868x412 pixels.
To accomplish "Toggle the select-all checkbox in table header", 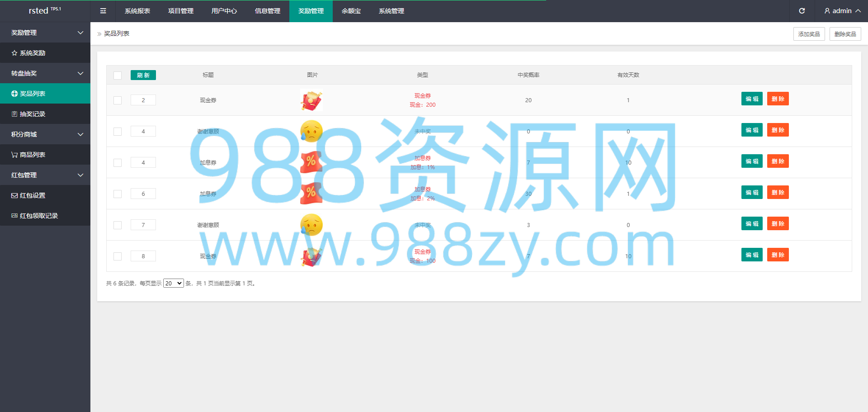I will tap(118, 76).
